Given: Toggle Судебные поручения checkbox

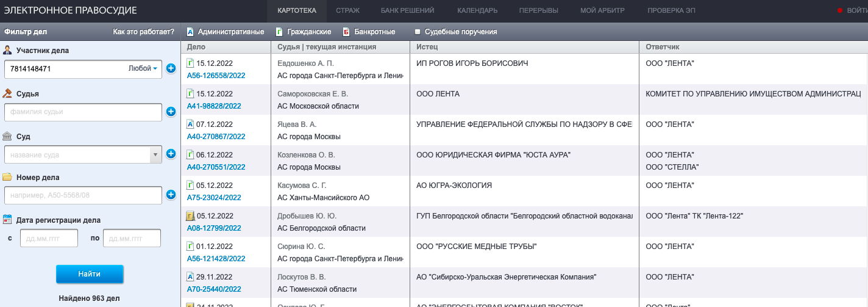Looking at the screenshot, I should (418, 32).
